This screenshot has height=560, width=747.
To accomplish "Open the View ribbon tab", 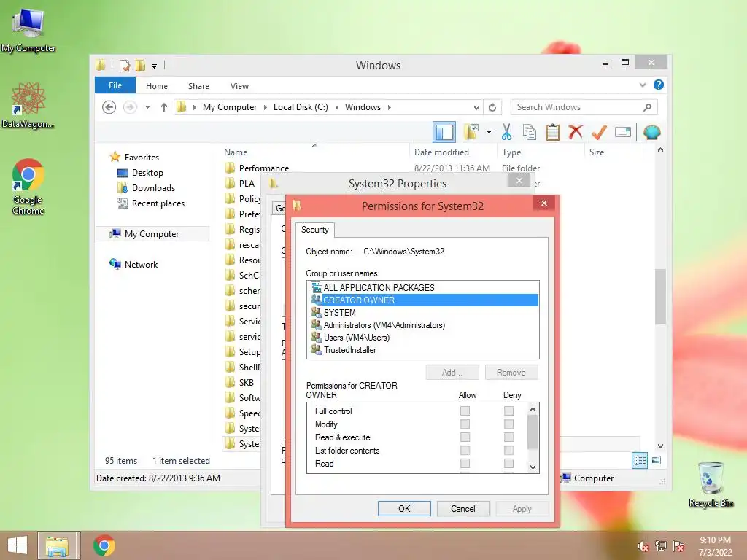I will tap(239, 86).
